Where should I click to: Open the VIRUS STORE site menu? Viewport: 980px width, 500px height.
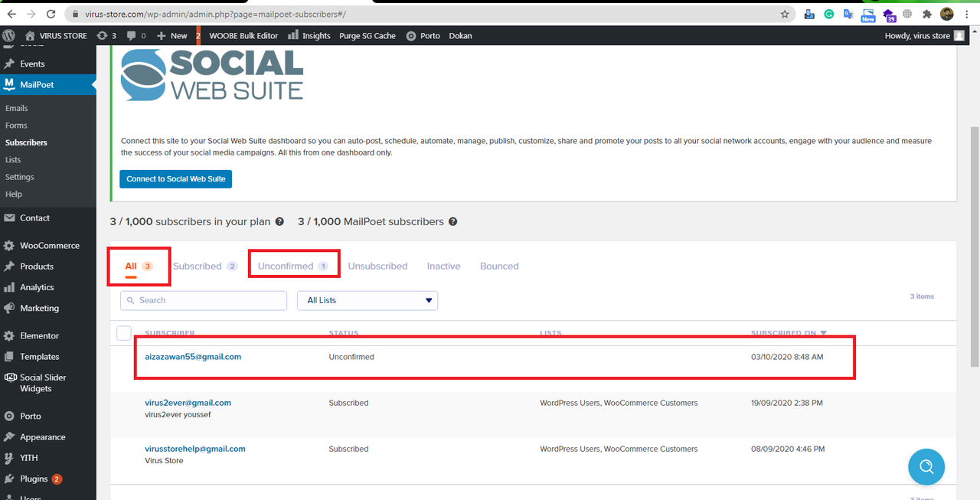coord(57,35)
